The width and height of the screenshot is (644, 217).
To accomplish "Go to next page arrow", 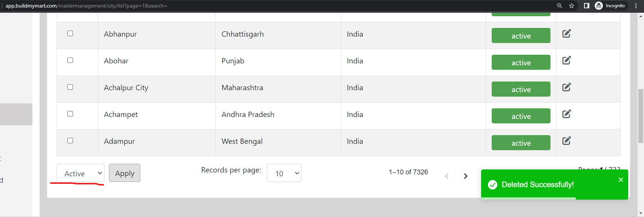I will point(466,176).
